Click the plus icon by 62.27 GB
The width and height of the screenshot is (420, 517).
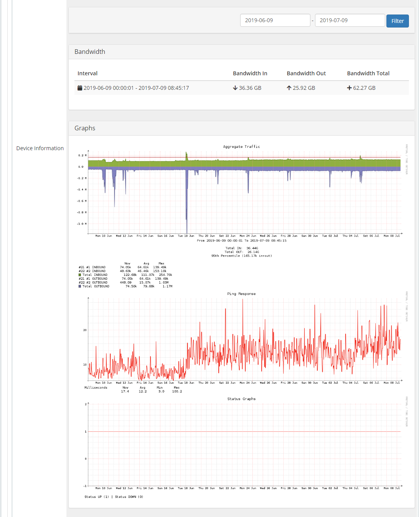click(x=349, y=88)
